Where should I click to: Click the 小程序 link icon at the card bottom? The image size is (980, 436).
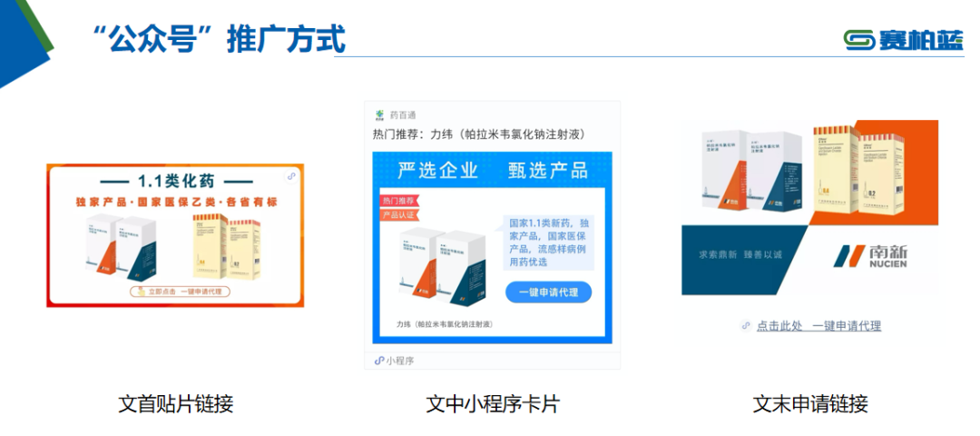[378, 361]
